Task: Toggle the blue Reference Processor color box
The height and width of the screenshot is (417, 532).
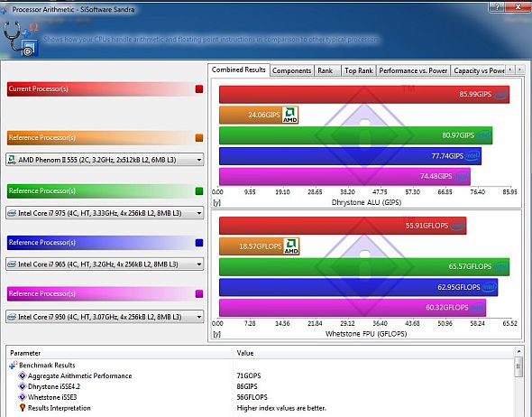Action: click(x=199, y=243)
